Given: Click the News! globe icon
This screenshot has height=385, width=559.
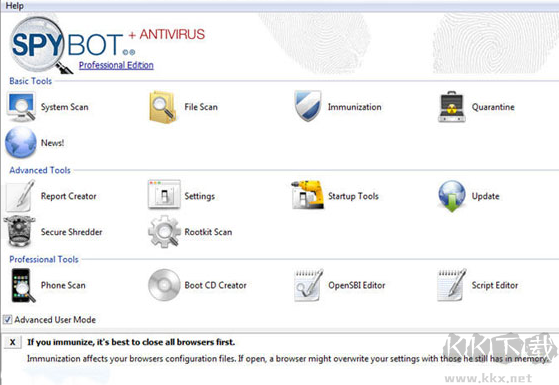Looking at the screenshot, I should [21, 142].
